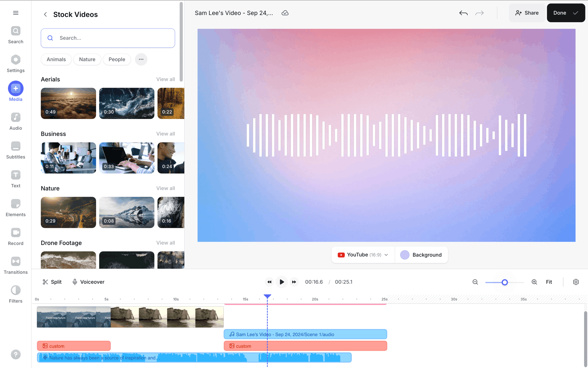
Task: Select the 0:24 smiling man video
Action: pyautogui.click(x=171, y=158)
